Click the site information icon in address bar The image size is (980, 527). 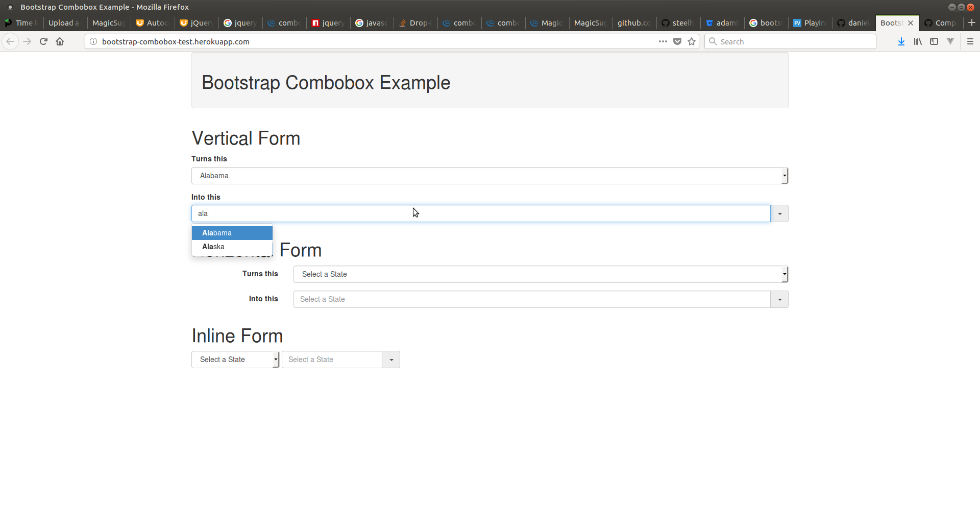pyautogui.click(x=93, y=41)
